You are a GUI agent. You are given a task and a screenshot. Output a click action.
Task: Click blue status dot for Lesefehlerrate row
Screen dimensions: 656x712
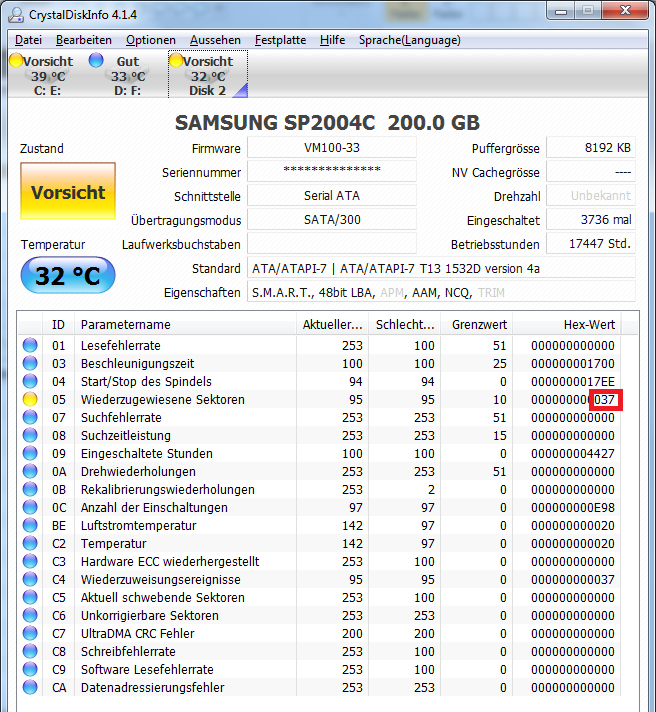coord(30,346)
